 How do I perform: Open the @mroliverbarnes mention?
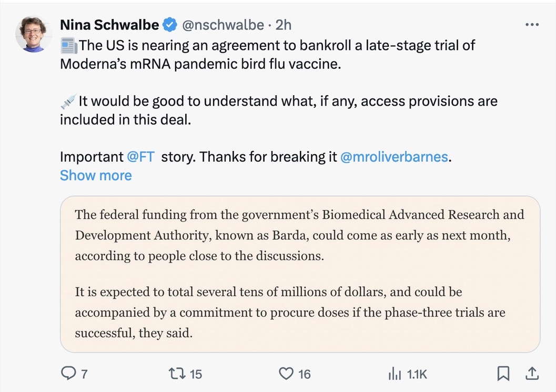click(395, 157)
